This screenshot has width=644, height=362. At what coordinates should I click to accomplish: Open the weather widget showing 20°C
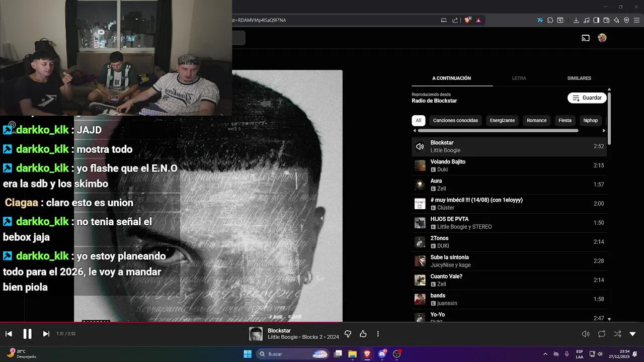(21, 354)
